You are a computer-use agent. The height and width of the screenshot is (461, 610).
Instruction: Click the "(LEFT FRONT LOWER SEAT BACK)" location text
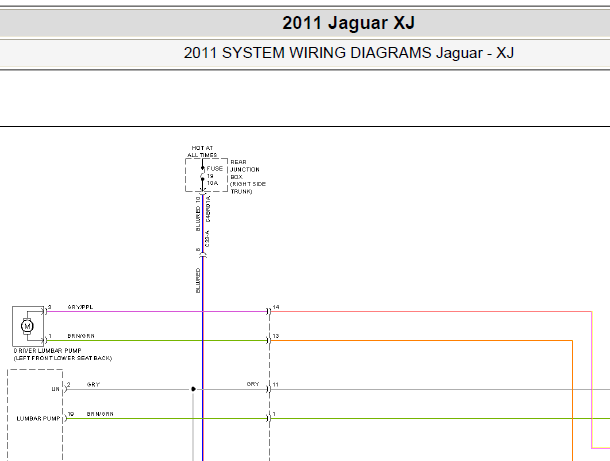(63, 358)
